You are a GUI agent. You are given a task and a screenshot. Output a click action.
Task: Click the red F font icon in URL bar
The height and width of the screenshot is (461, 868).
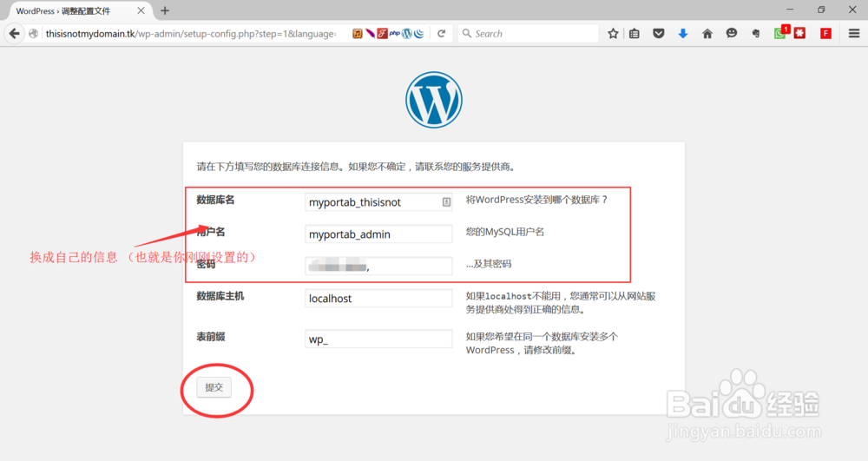[382, 34]
